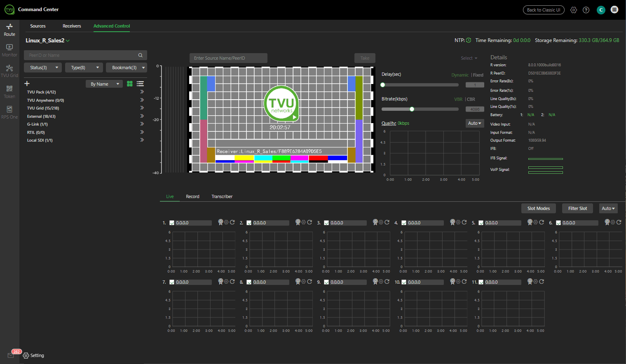Toggle slot 8 checkbox
This screenshot has width=626, height=364.
(249, 282)
